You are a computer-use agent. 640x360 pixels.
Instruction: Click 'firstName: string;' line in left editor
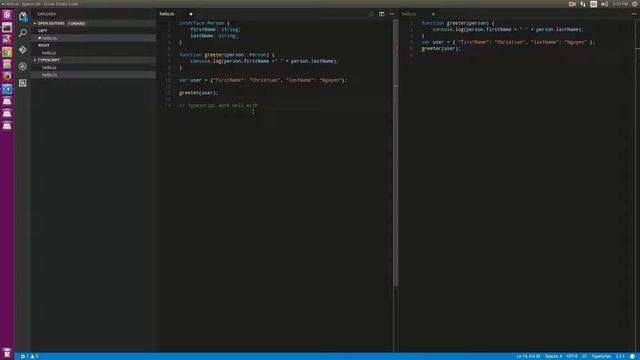click(x=215, y=29)
